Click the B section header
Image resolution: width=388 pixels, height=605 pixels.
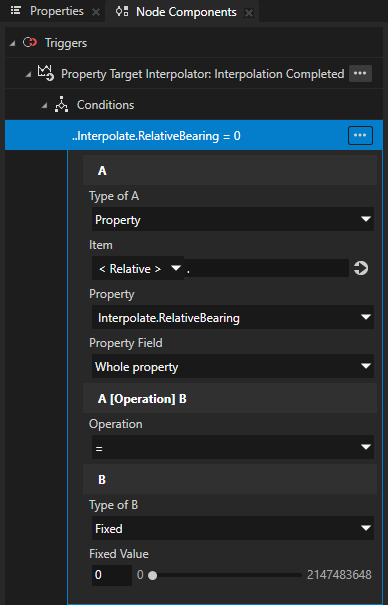230,479
